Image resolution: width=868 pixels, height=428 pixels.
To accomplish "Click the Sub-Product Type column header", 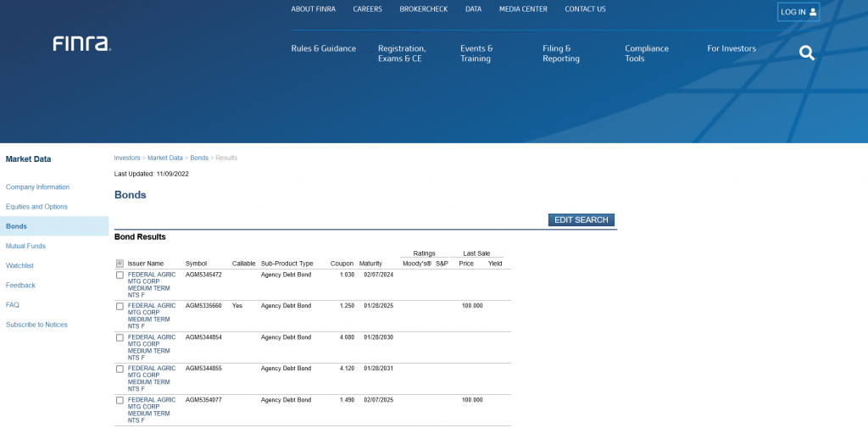I will tap(287, 264).
